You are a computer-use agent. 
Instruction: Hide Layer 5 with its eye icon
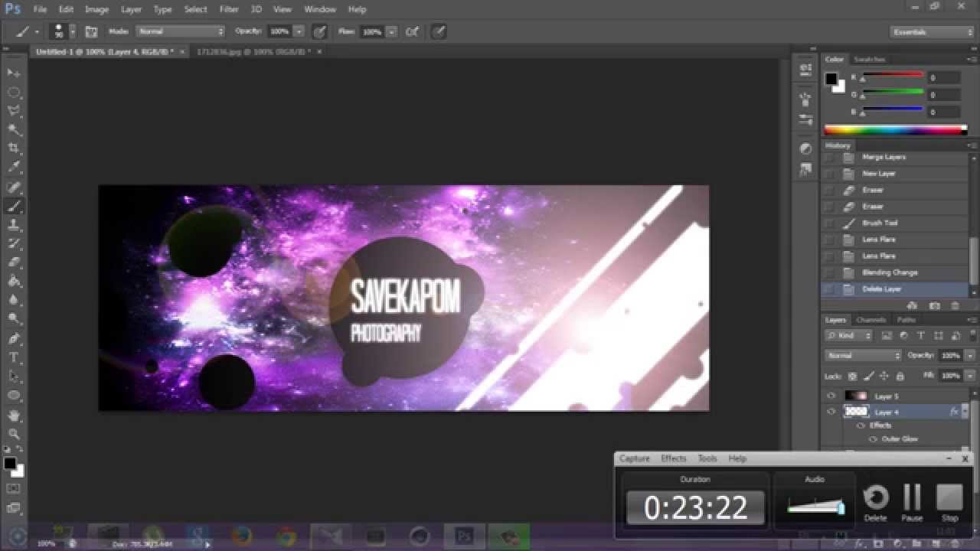(831, 396)
